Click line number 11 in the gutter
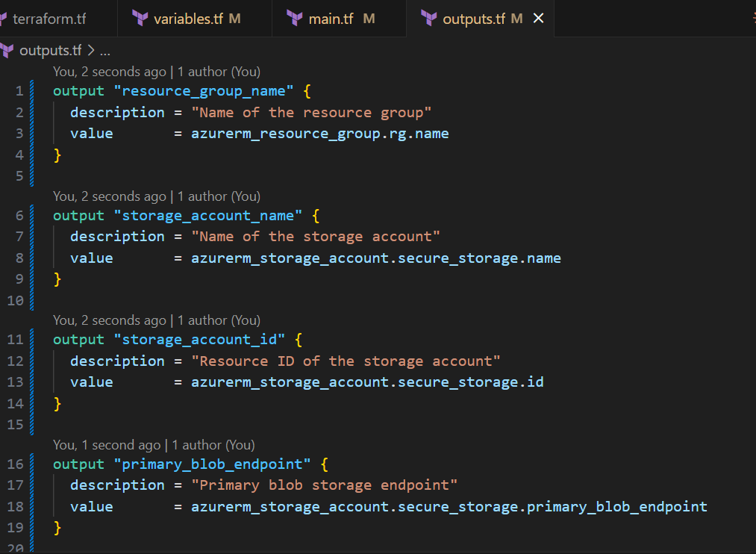Image resolution: width=756 pixels, height=554 pixels. 16,340
